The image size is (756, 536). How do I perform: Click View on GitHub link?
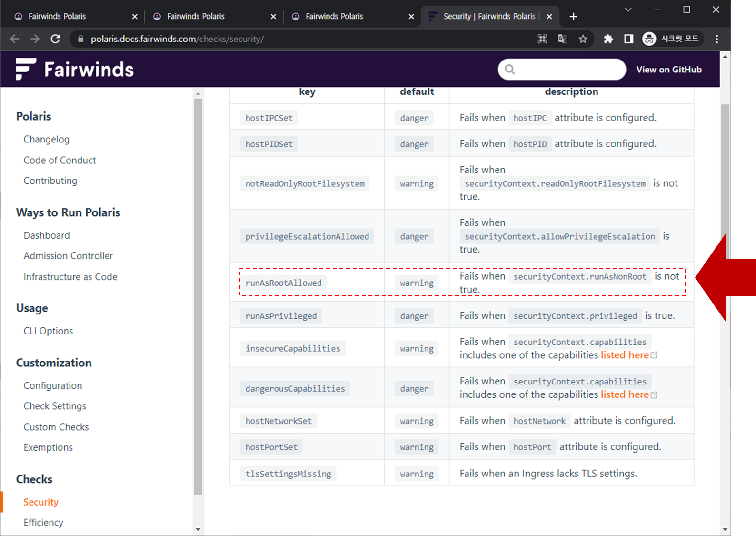668,70
